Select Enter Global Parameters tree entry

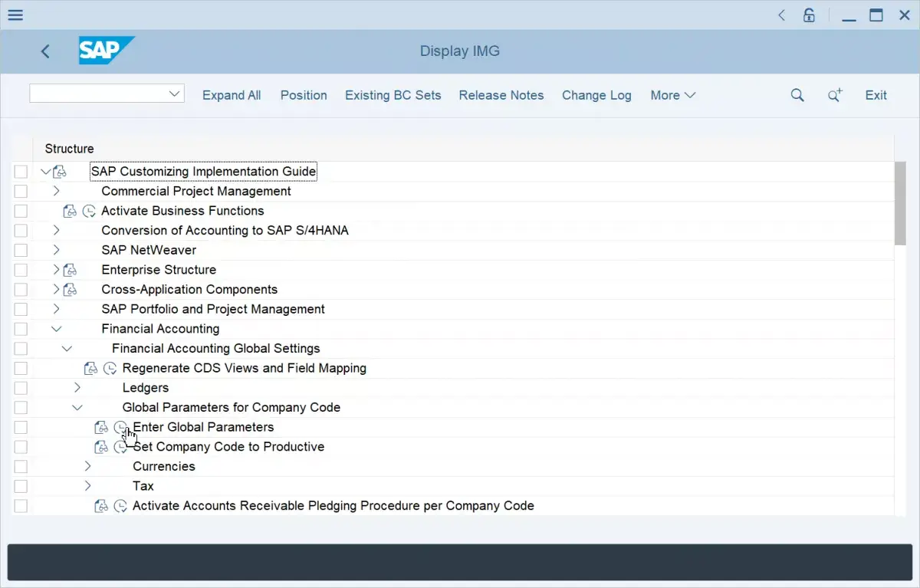pos(203,427)
